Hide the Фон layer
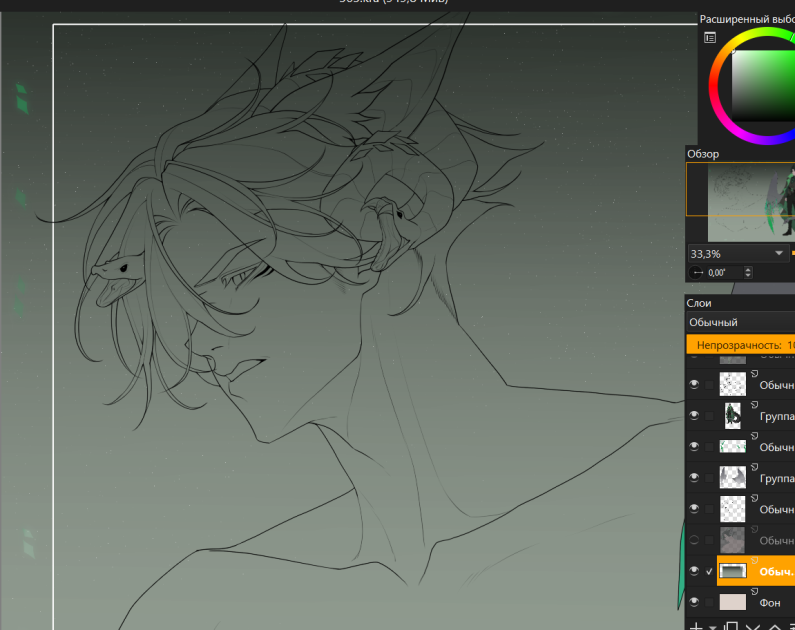795x630 pixels. click(x=694, y=602)
